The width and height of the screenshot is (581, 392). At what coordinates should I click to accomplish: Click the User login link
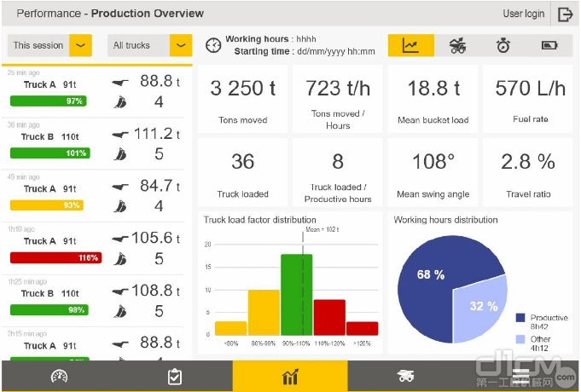[523, 14]
